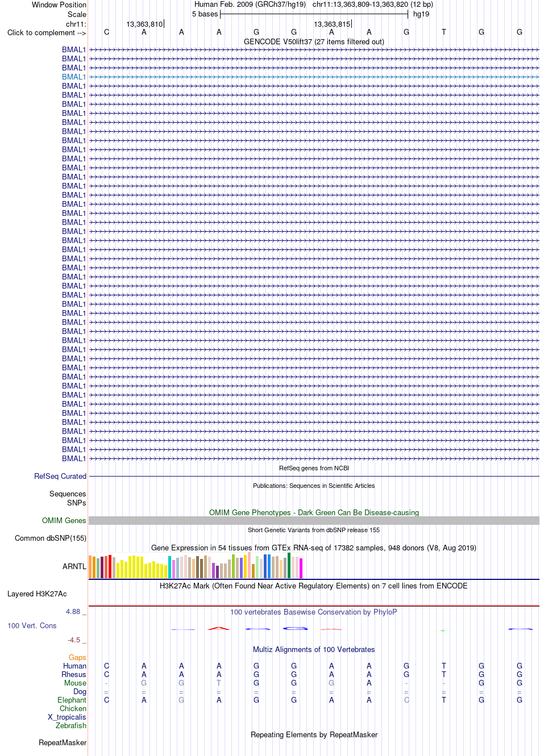Click 'RefSeq genes from NCBI' title

[x=314, y=468]
